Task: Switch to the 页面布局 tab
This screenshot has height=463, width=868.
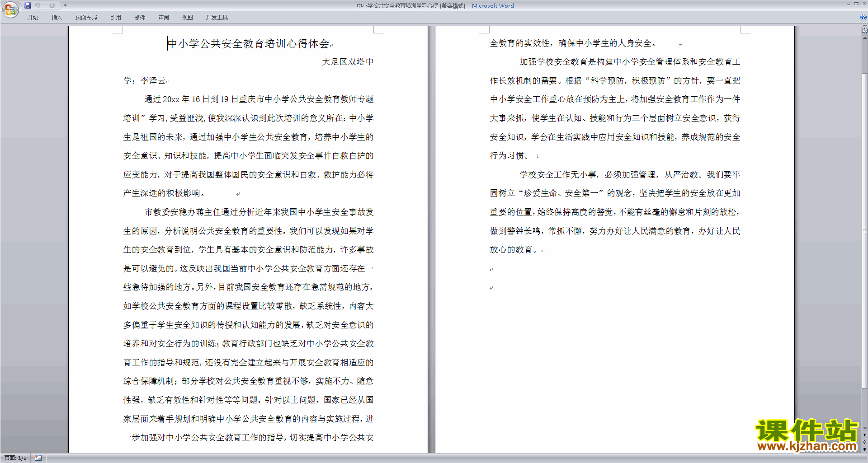Action: (86, 18)
